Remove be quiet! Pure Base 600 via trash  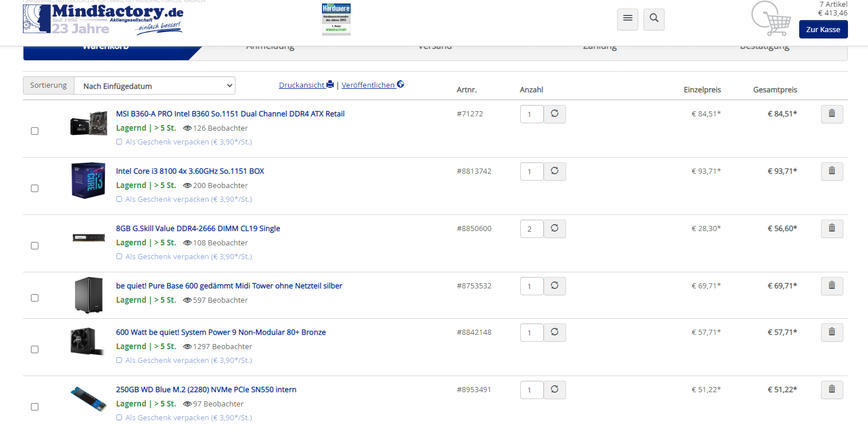(x=832, y=286)
